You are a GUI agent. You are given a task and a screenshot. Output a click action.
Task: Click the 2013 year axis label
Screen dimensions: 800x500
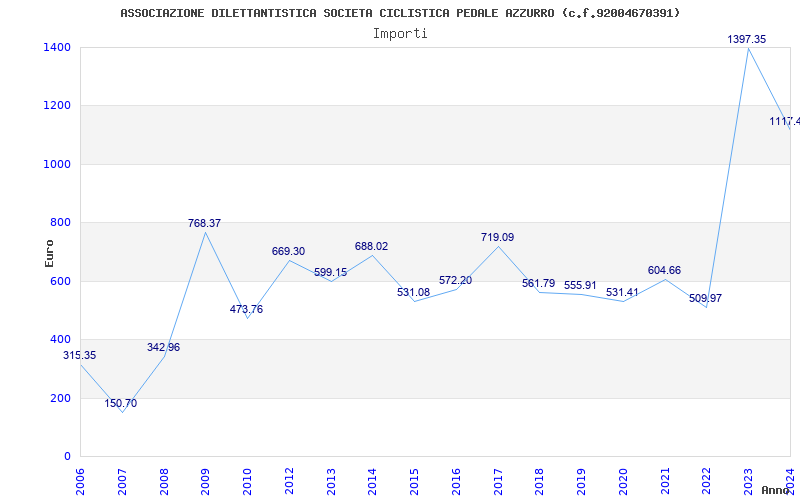point(331,482)
